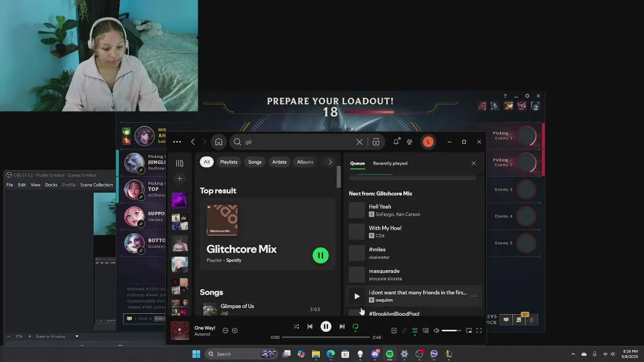Switch to the Queue tab
This screenshot has height=362, width=644.
357,163
